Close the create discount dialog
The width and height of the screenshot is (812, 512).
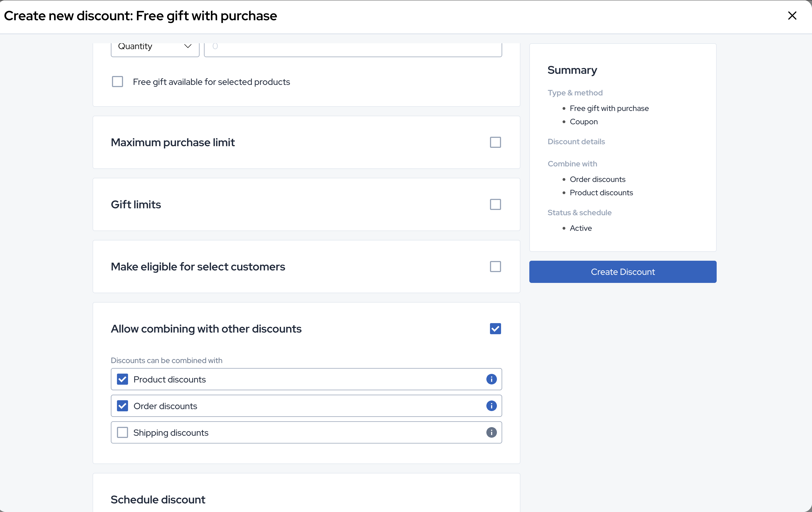tap(792, 16)
